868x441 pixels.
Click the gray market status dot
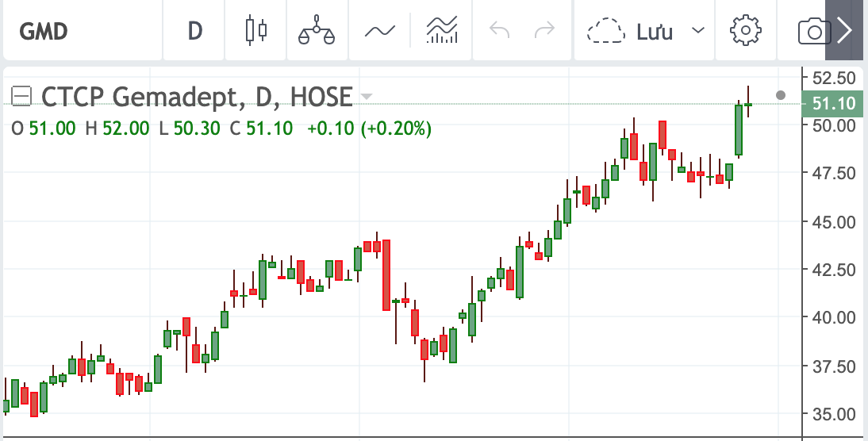pyautogui.click(x=781, y=95)
